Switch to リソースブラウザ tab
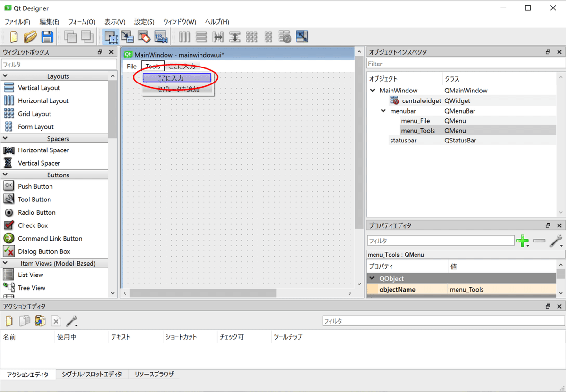Screen dimensions: 566x392 click(x=154, y=374)
